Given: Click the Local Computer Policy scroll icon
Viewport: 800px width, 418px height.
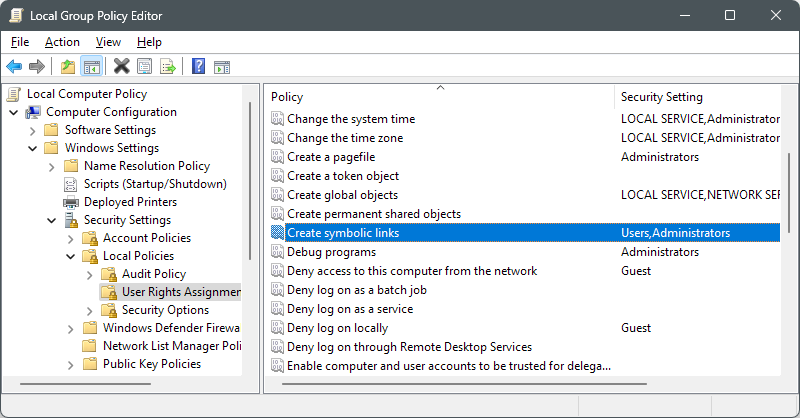Looking at the screenshot, I should [14, 94].
